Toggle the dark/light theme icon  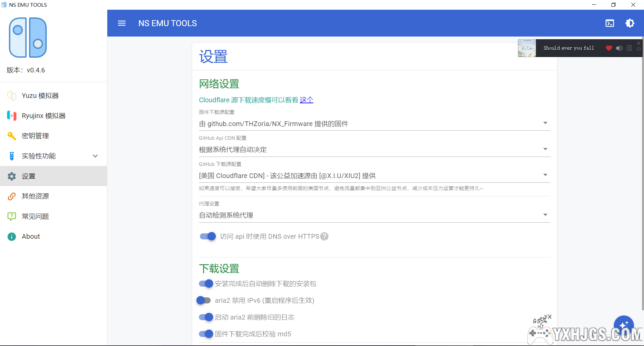point(630,23)
